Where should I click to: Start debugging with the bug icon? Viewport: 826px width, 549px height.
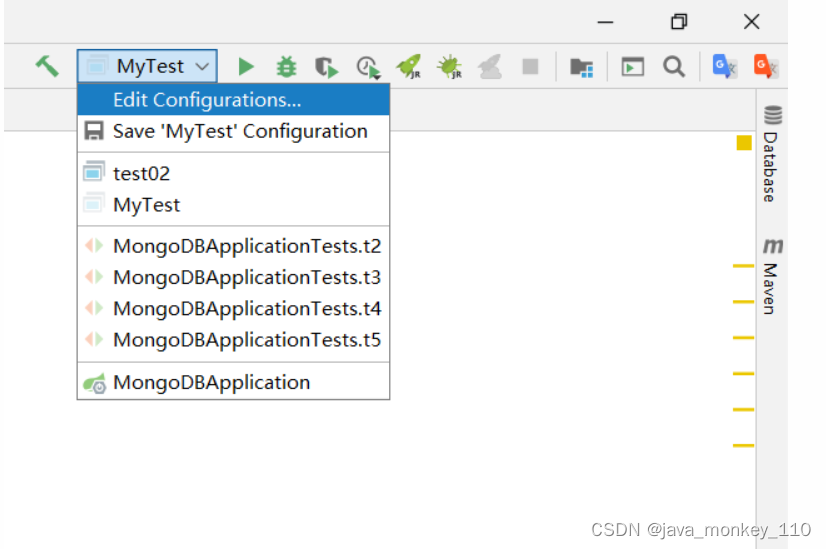[287, 67]
